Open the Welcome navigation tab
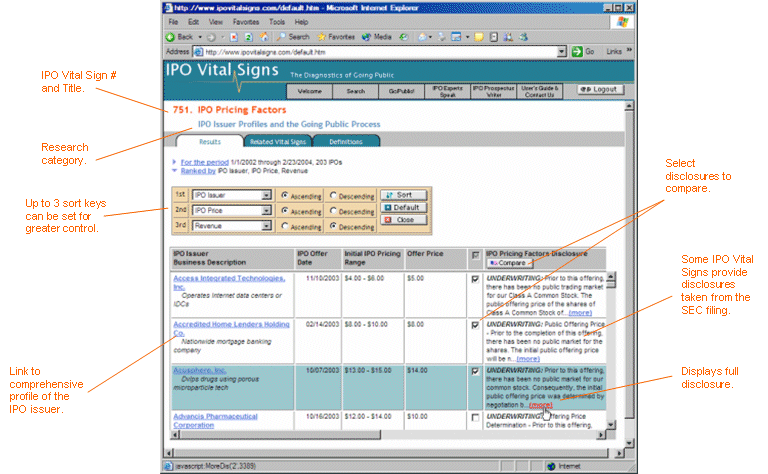Image resolution: width=768 pixels, height=474 pixels. [x=310, y=92]
